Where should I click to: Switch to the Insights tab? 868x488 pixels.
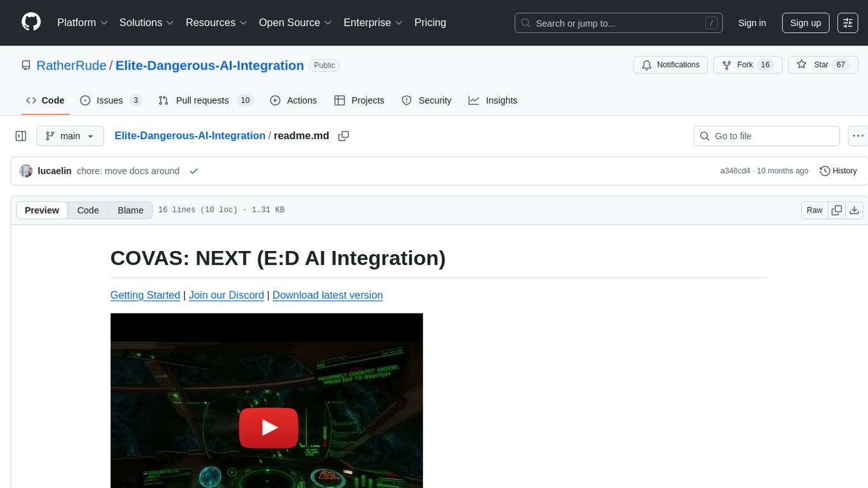coord(493,100)
